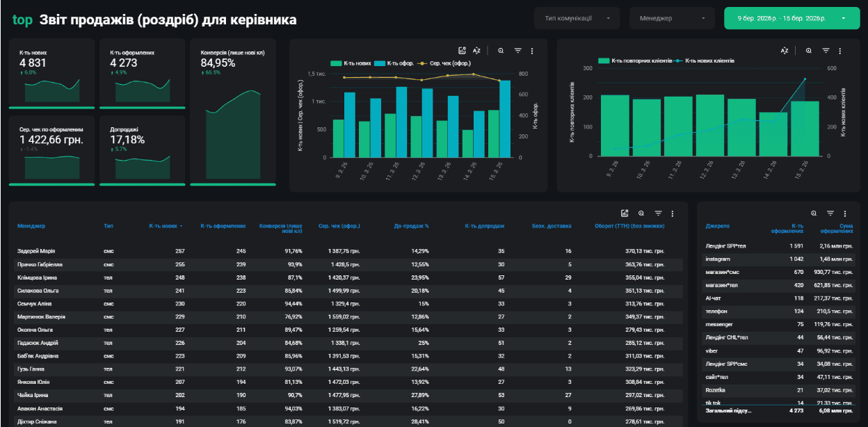Open the three-dot menu on the clients chart
Screen dimensions: 868x427
click(x=839, y=51)
